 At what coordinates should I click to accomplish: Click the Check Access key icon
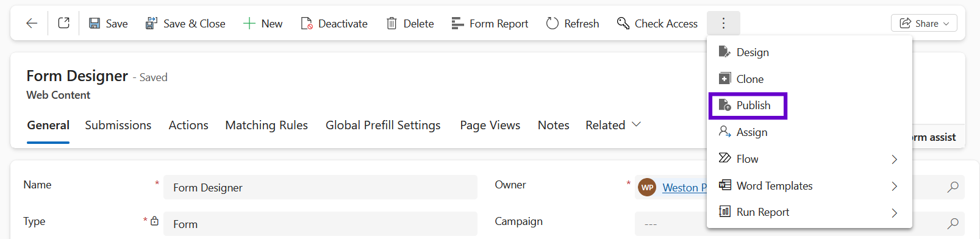point(623,23)
